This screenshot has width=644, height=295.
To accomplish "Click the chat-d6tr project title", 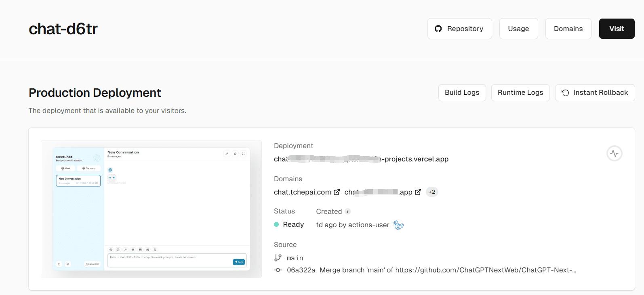I will coord(63,29).
